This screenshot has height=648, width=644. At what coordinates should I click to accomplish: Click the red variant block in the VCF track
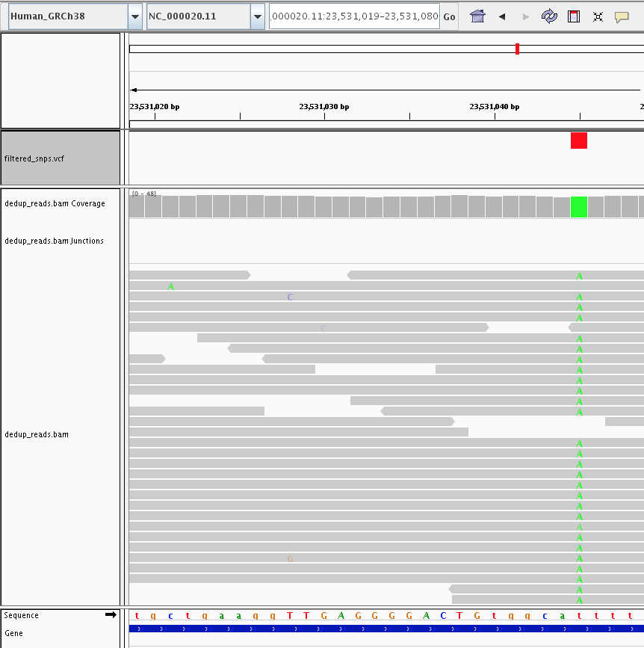579,141
